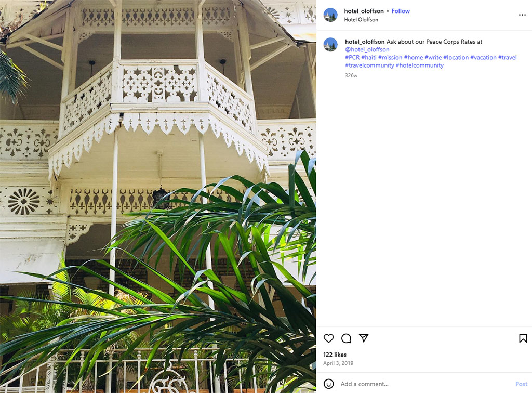Open the #hotelcommunity hashtag

420,65
